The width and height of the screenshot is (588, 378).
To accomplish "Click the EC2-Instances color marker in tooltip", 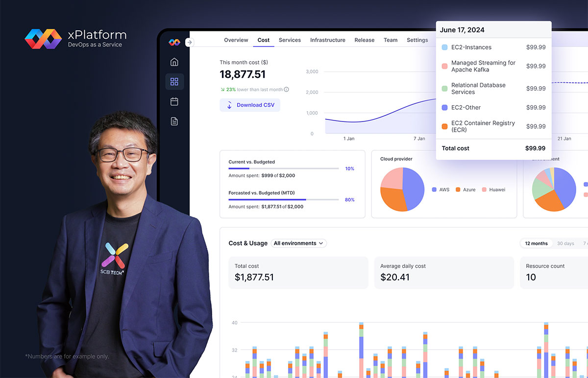I will click(x=444, y=47).
